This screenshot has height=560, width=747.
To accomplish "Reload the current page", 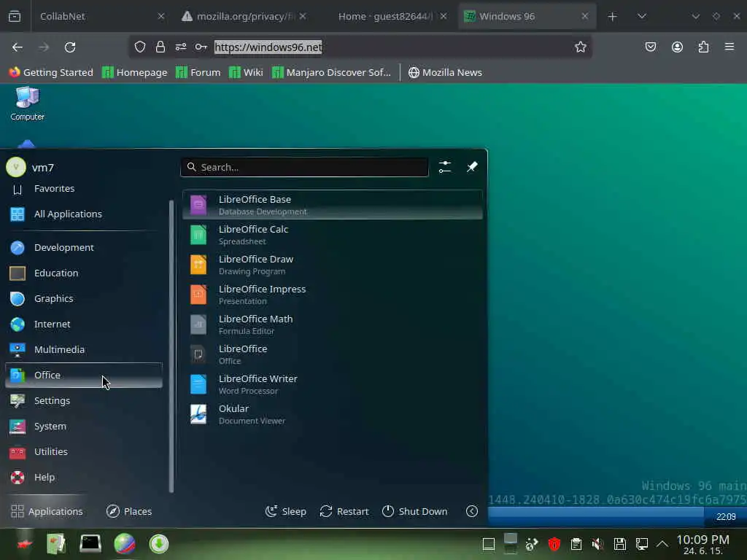I will click(x=70, y=47).
